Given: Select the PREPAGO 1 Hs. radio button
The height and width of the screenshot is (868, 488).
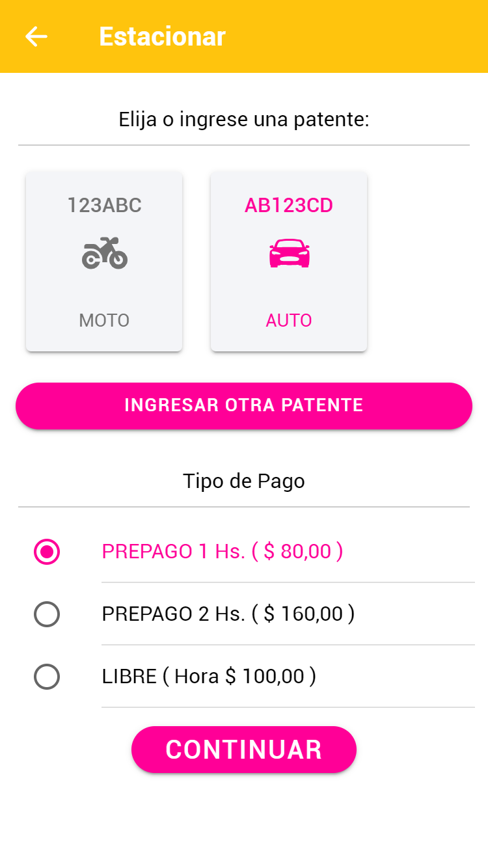Looking at the screenshot, I should (x=47, y=552).
